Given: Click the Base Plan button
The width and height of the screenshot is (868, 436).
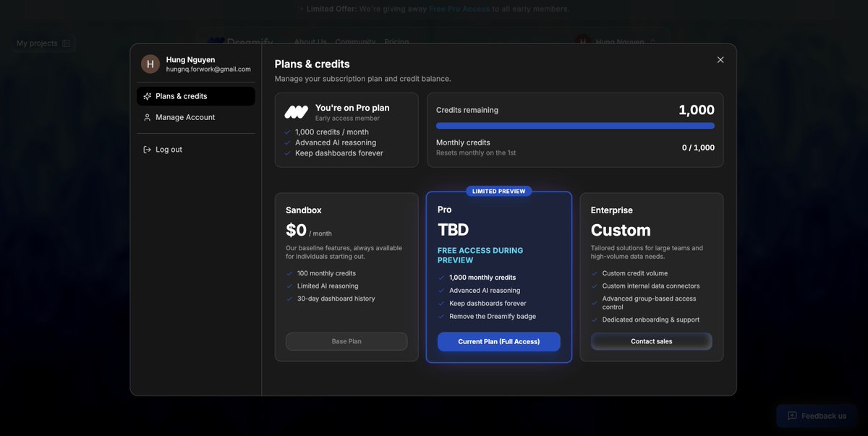Looking at the screenshot, I should 346,341.
